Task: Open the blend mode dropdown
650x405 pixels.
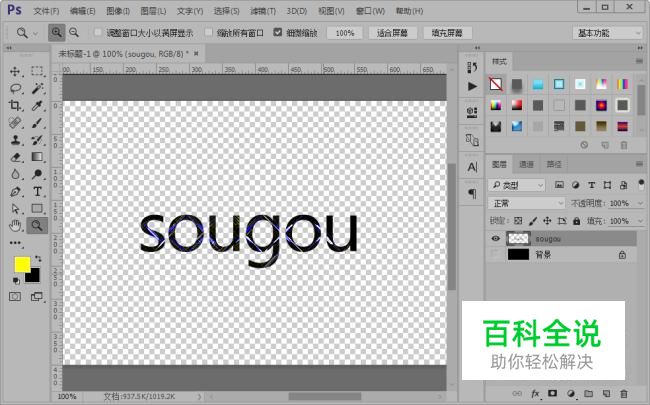Action: click(x=526, y=203)
